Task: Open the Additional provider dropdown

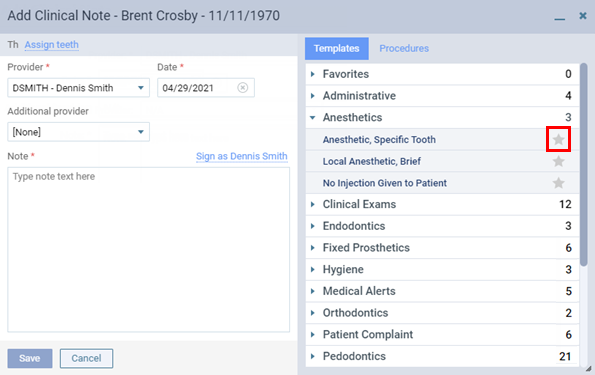Action: [78, 132]
